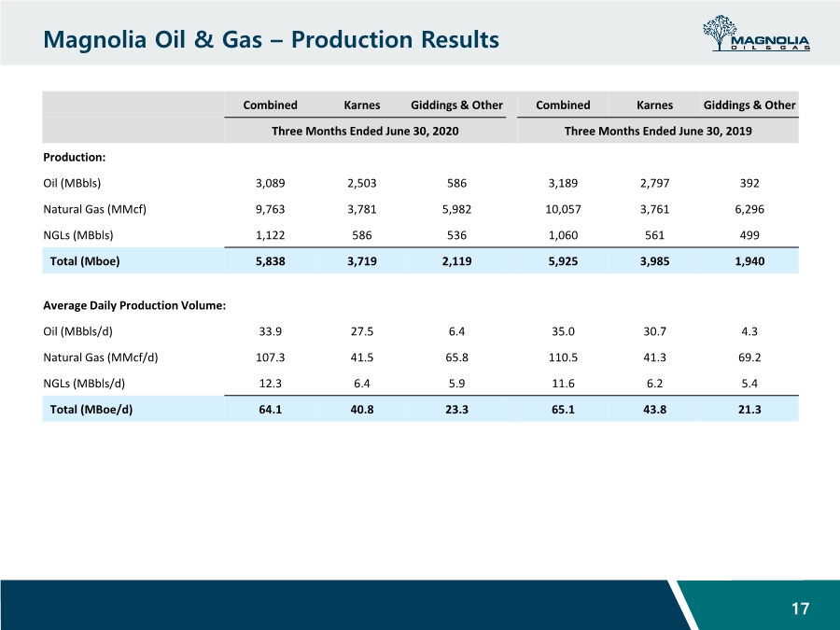The image size is (840, 630).
Task: Select daily oil value 35.0
Action: 563,331
